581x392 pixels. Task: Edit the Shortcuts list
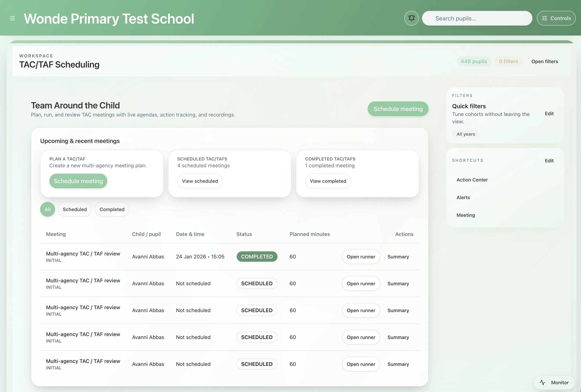coord(549,160)
